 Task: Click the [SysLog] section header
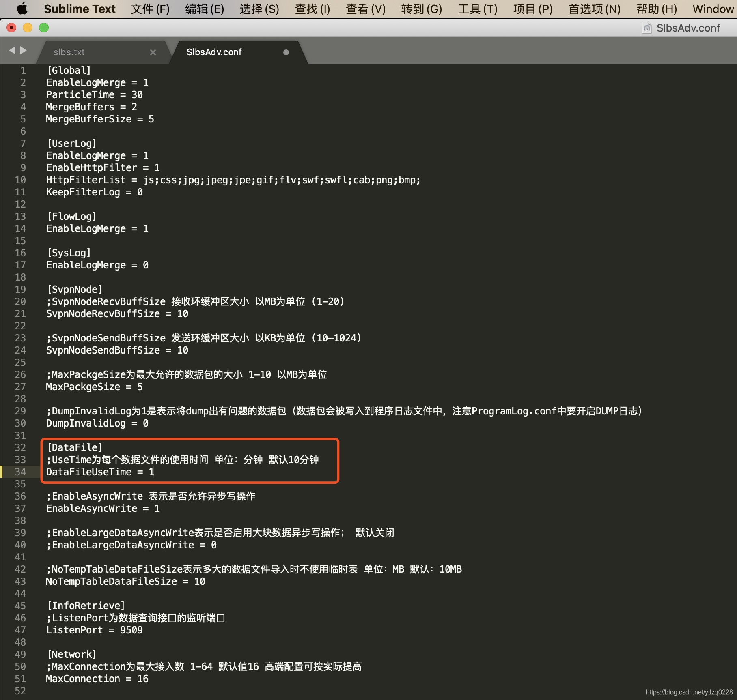(x=69, y=253)
